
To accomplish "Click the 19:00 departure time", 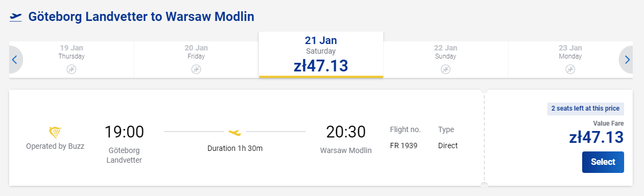I will [x=124, y=132].
